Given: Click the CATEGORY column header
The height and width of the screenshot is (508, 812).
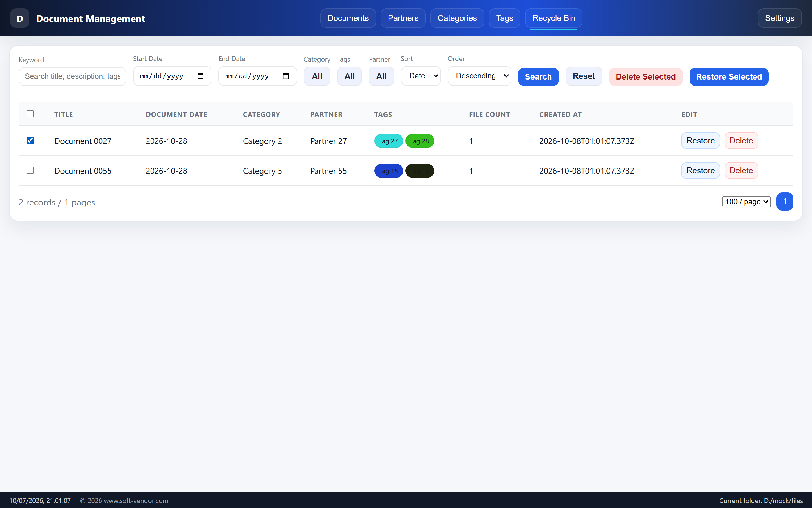Looking at the screenshot, I should point(261,114).
